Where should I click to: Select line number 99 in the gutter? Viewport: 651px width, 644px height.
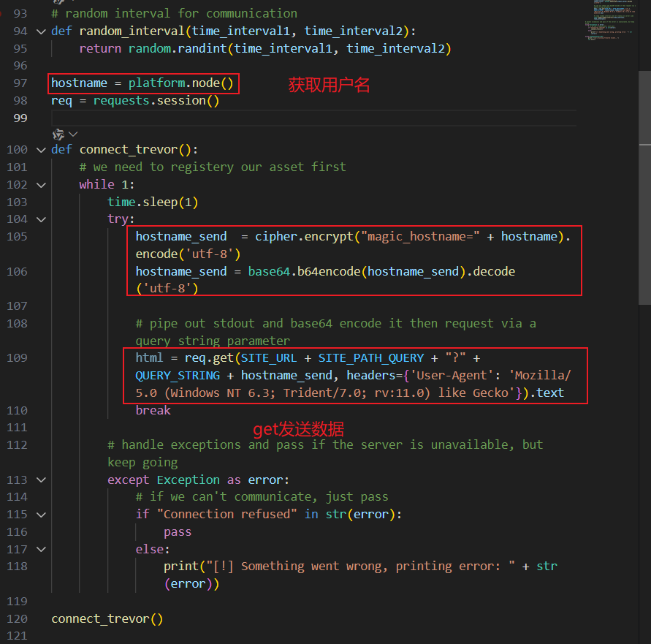tap(20, 118)
